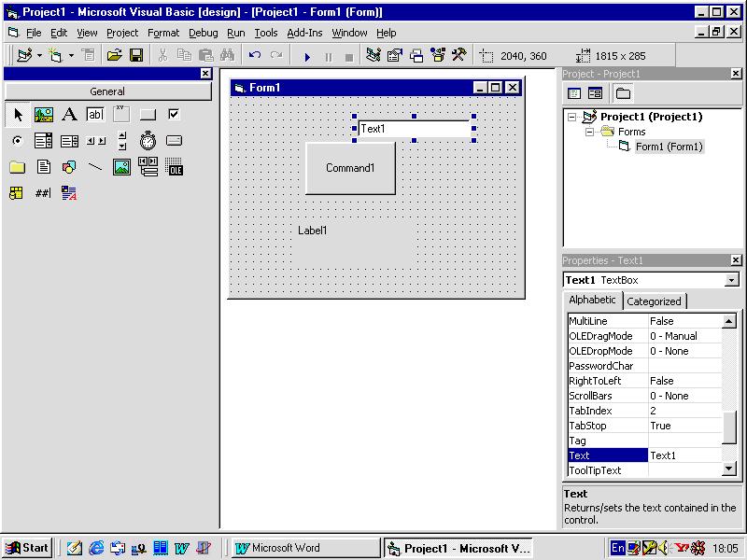Image resolution: width=747 pixels, height=560 pixels.
Task: Select the Label control (letter A) tool
Action: (69, 114)
